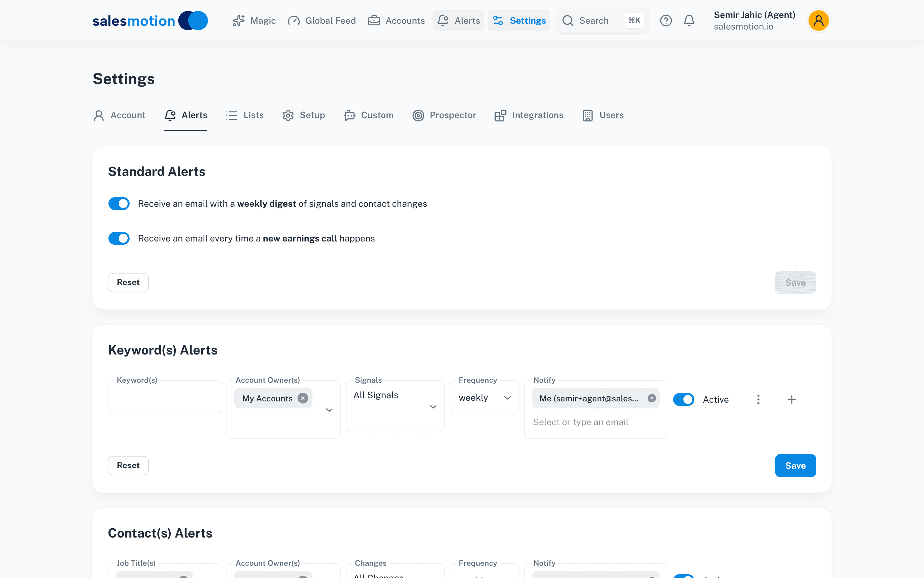Click the Setup gear icon
Screen dimensions: 924x578
coord(288,116)
